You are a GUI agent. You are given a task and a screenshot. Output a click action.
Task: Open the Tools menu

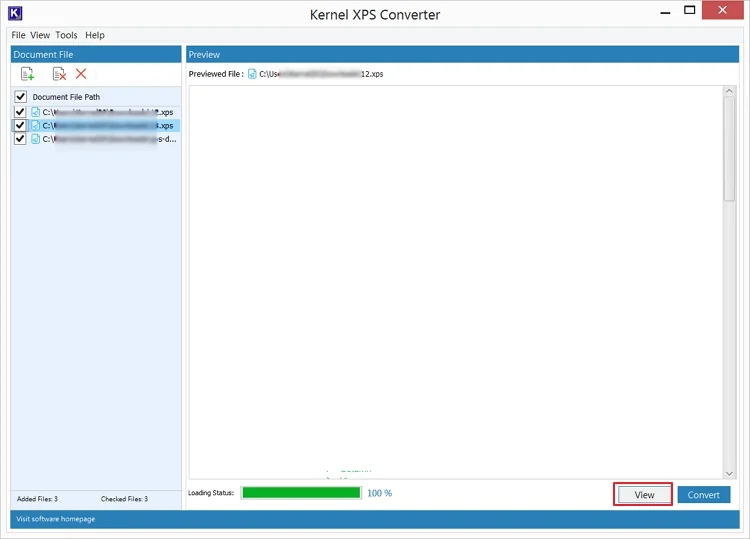(x=66, y=35)
